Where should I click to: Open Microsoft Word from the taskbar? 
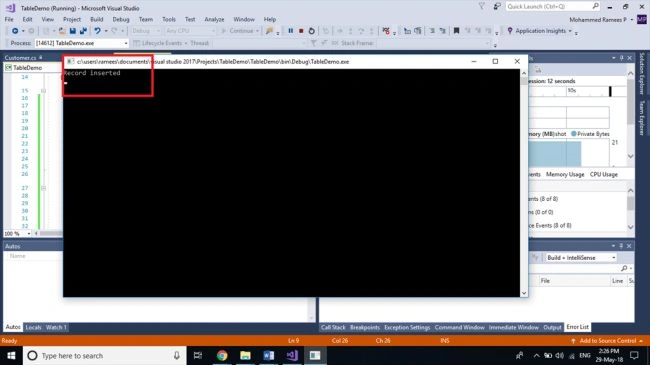[x=268, y=355]
